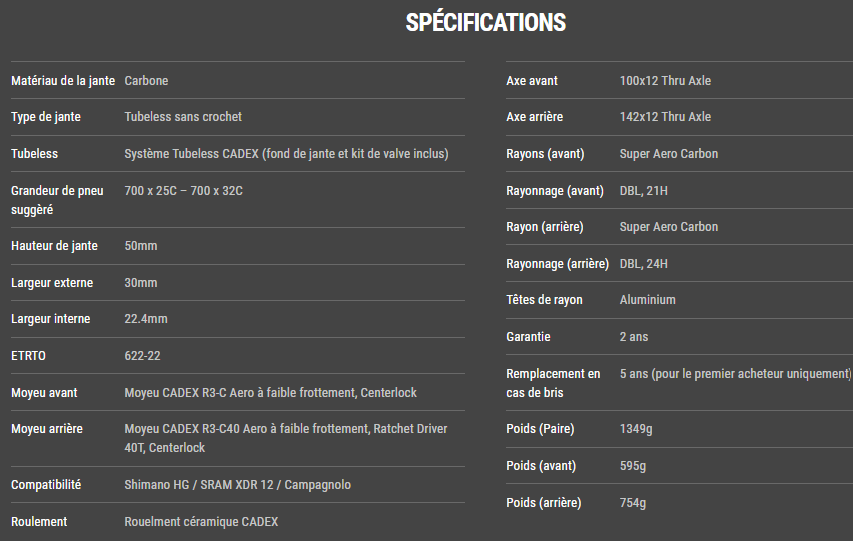Click the Garantie 2 ans value

[x=634, y=337]
